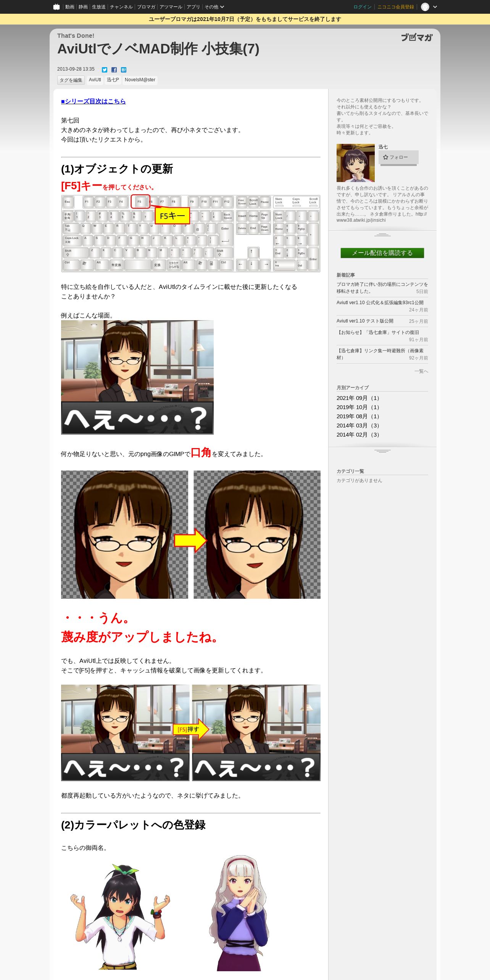This screenshot has width=490, height=980.
Task: Collapse sidebar profile section handle
Action: point(382,234)
